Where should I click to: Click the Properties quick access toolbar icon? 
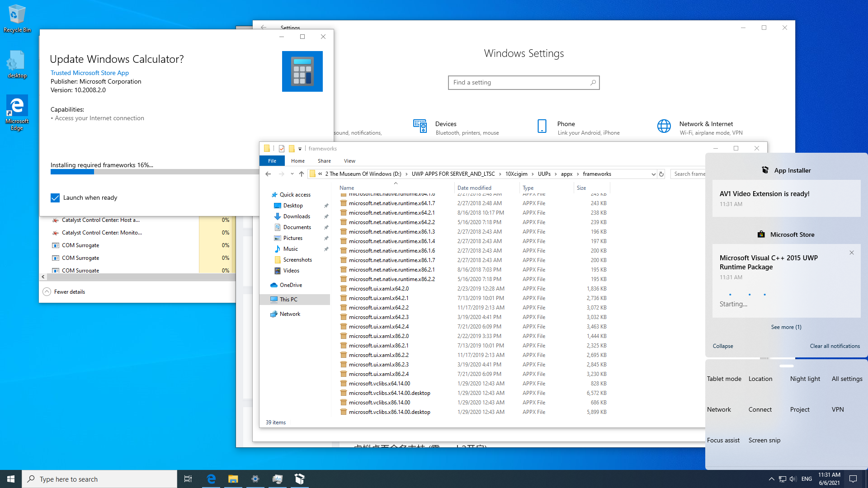(x=282, y=149)
